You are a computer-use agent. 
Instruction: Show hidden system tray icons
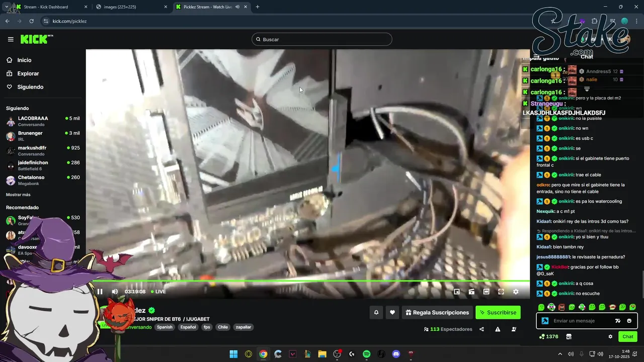point(560,354)
